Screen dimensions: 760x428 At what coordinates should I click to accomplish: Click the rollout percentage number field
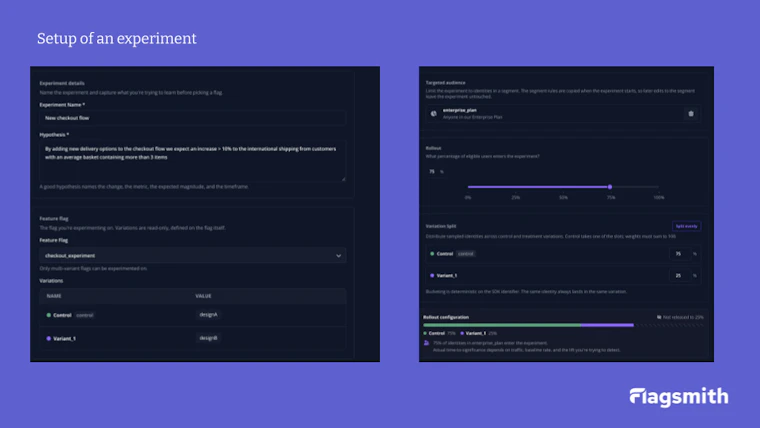pos(432,172)
